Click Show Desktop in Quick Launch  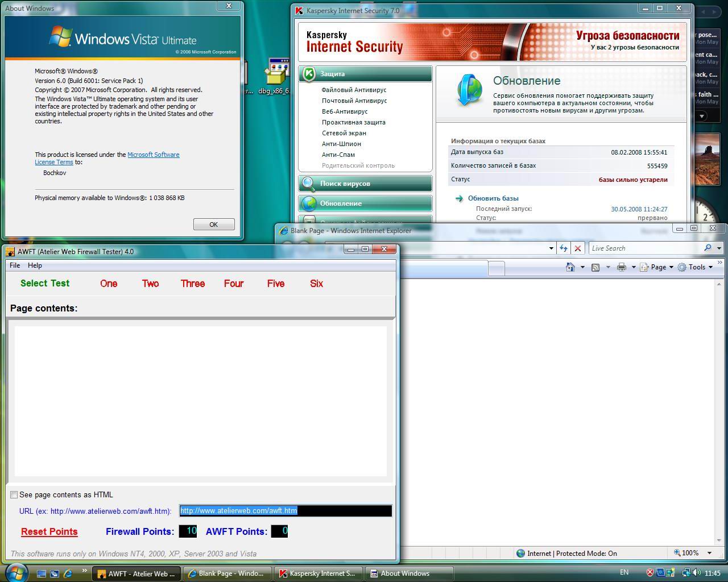click(42, 573)
